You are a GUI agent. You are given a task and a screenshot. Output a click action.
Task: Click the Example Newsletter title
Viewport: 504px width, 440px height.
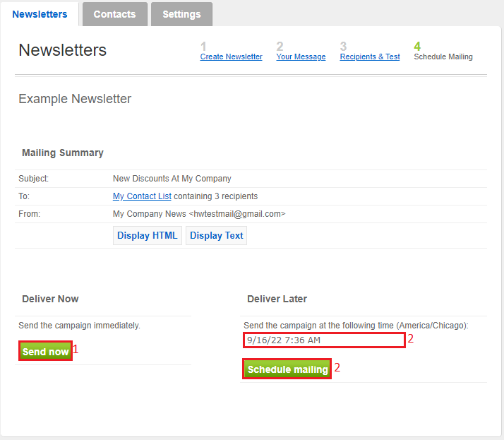(x=75, y=99)
